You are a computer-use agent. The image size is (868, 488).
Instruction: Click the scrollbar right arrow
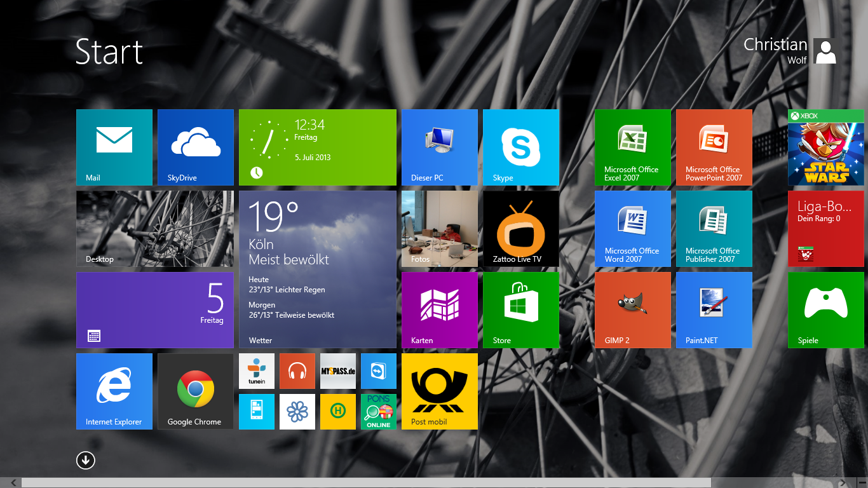click(x=843, y=483)
